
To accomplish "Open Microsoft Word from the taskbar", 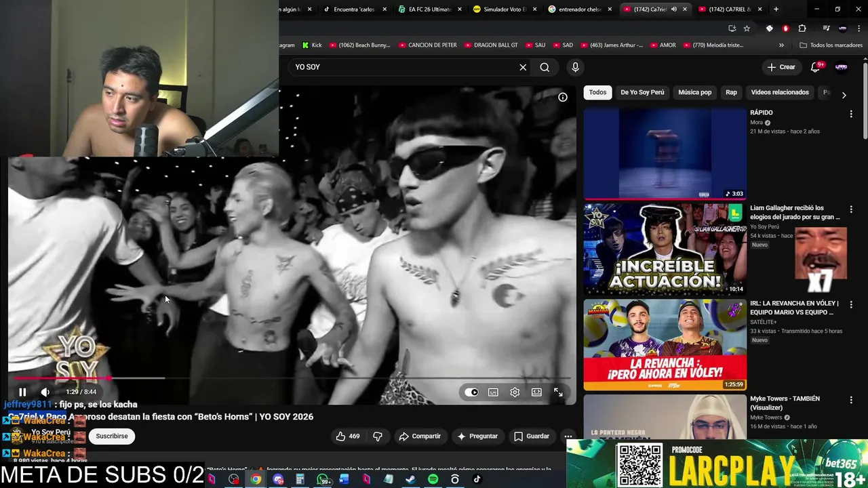I will point(344,479).
